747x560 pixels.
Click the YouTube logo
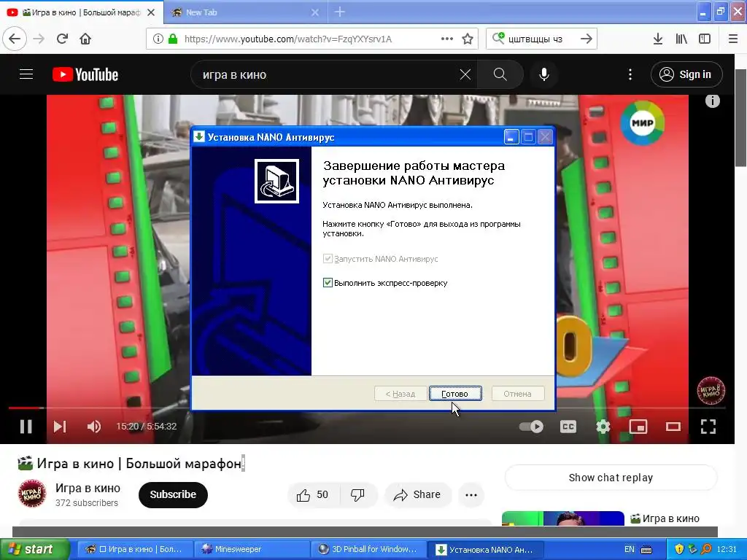(85, 74)
